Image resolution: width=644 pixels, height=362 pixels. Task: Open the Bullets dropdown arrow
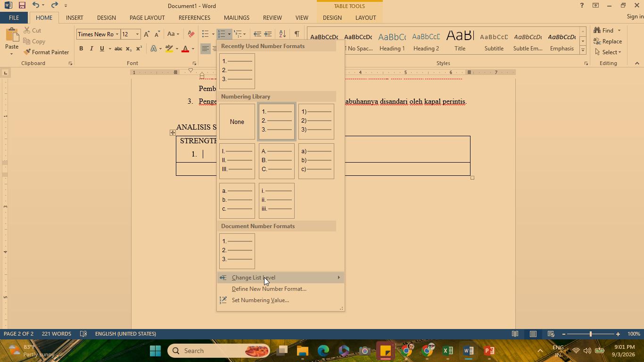(x=213, y=34)
